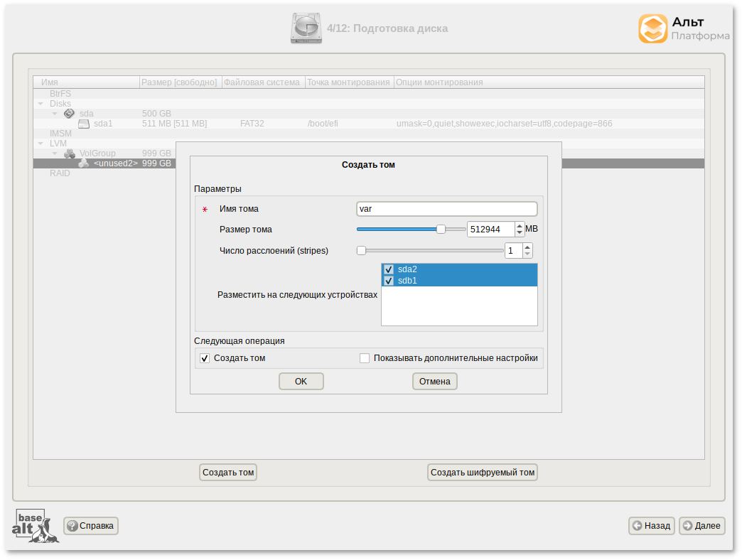
Task: Open help with the Справка button
Action: [91, 526]
